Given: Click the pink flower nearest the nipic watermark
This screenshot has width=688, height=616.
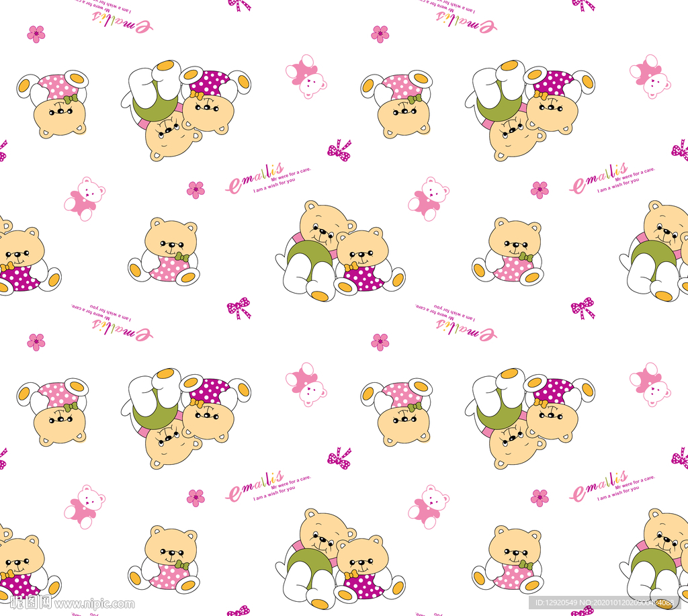Looking at the screenshot, I should pyautogui.click(x=196, y=498).
